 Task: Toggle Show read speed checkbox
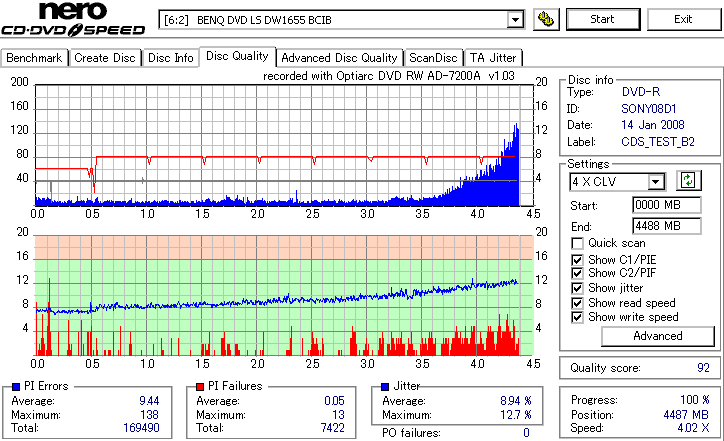pos(577,303)
